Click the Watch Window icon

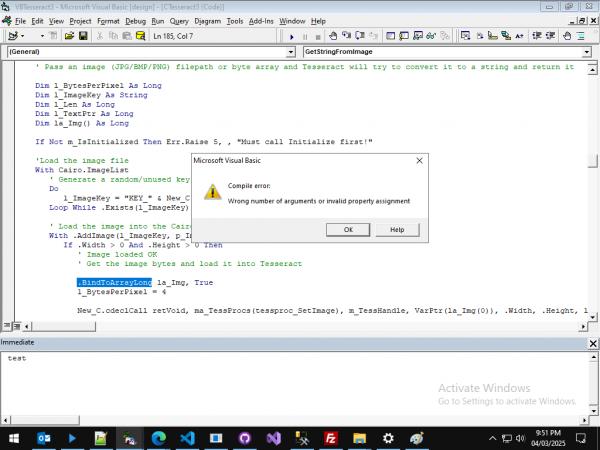point(417,36)
